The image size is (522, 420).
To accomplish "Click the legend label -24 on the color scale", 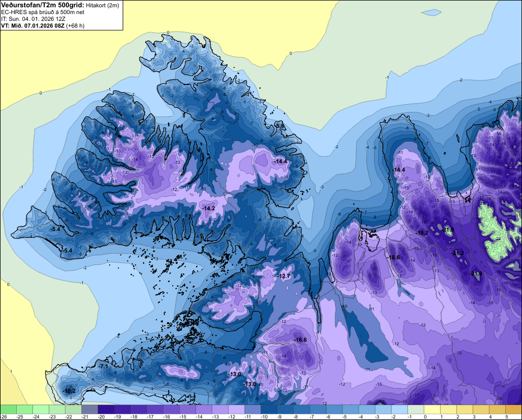I will (36, 417).
